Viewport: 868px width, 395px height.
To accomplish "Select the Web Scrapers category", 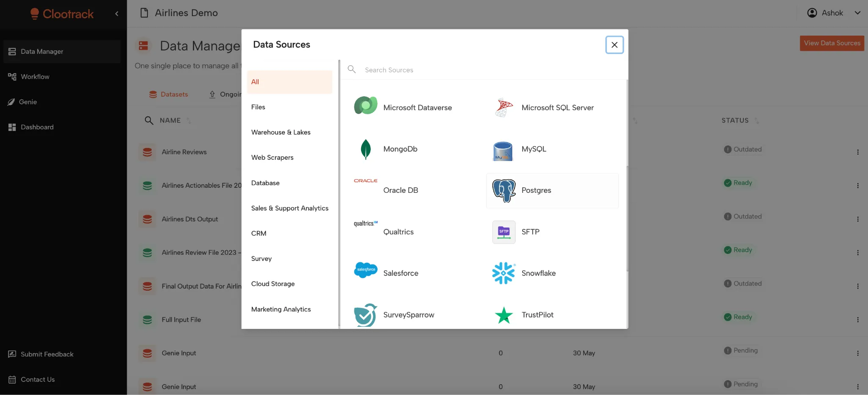I will [289, 157].
